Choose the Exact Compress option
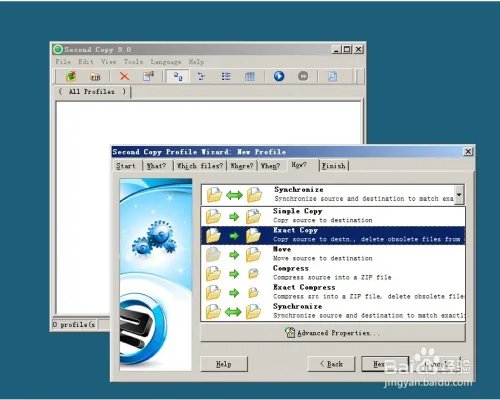Image resolution: width=500 pixels, height=400 pixels. click(x=333, y=292)
